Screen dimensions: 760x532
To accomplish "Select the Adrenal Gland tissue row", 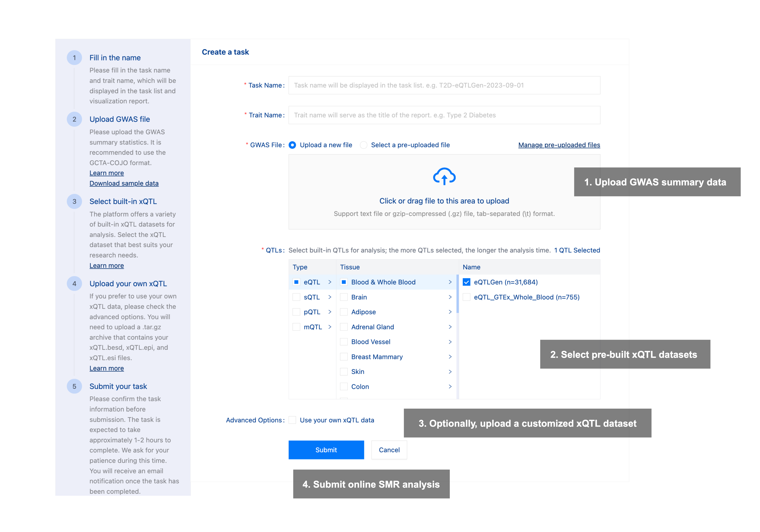I will tap(372, 327).
